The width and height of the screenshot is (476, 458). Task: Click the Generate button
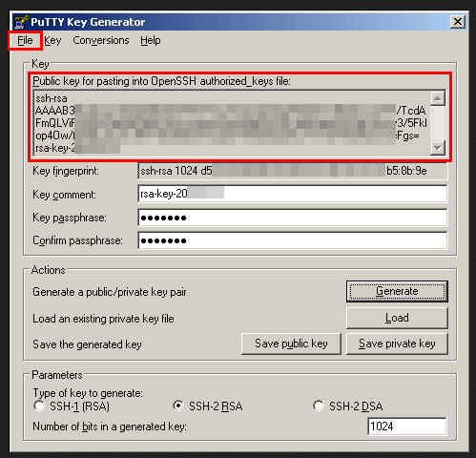(x=397, y=291)
